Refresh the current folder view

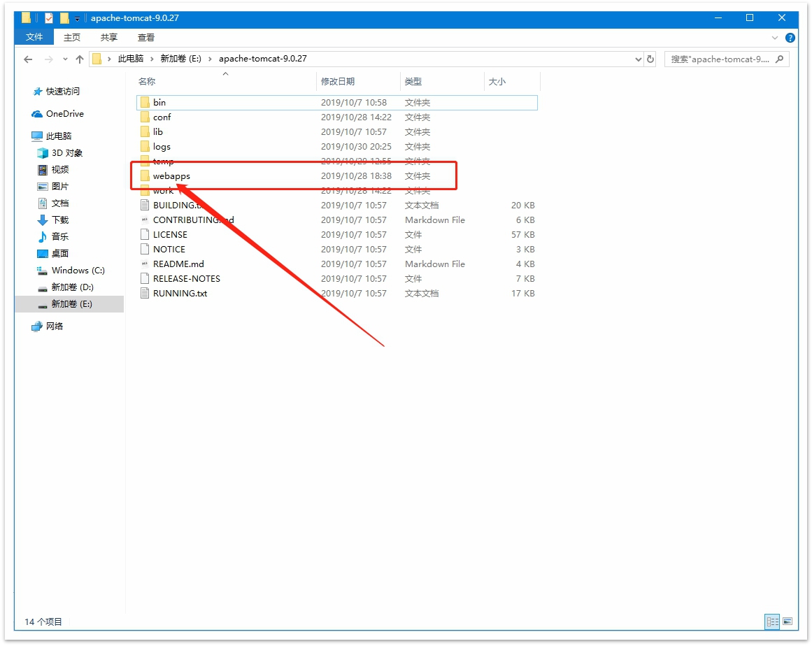coord(650,59)
